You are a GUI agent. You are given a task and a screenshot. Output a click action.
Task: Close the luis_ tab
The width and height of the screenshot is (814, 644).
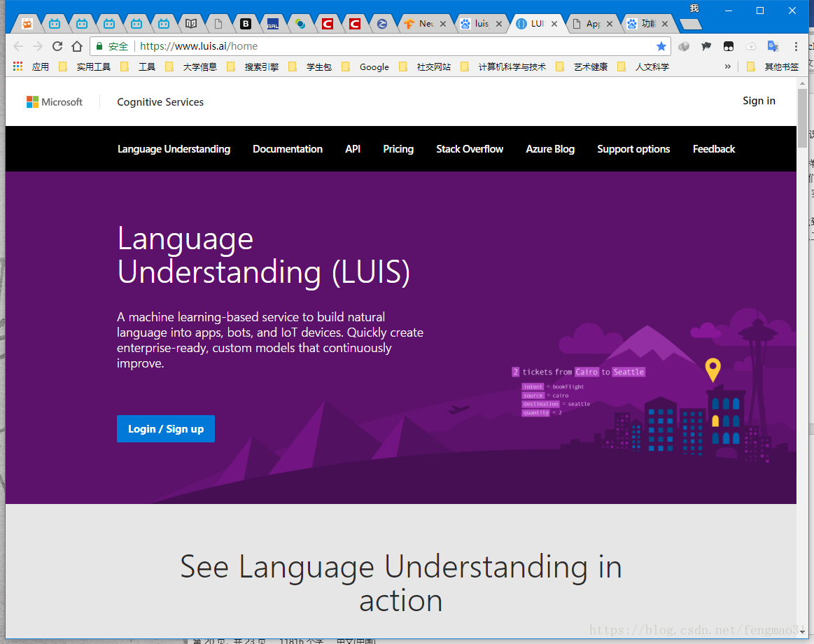(x=499, y=23)
